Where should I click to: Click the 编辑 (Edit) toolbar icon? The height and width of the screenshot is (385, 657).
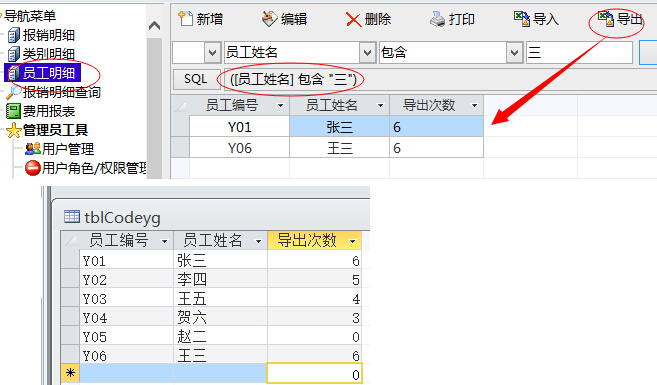tap(269, 19)
